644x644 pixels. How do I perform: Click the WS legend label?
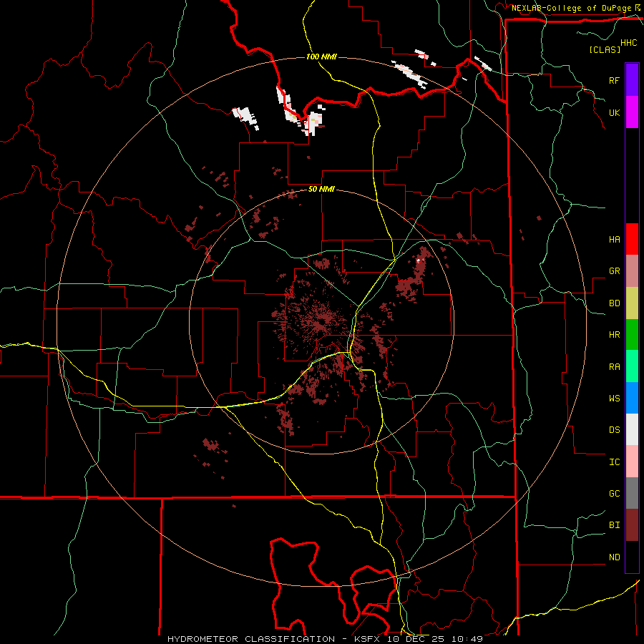pyautogui.click(x=614, y=399)
